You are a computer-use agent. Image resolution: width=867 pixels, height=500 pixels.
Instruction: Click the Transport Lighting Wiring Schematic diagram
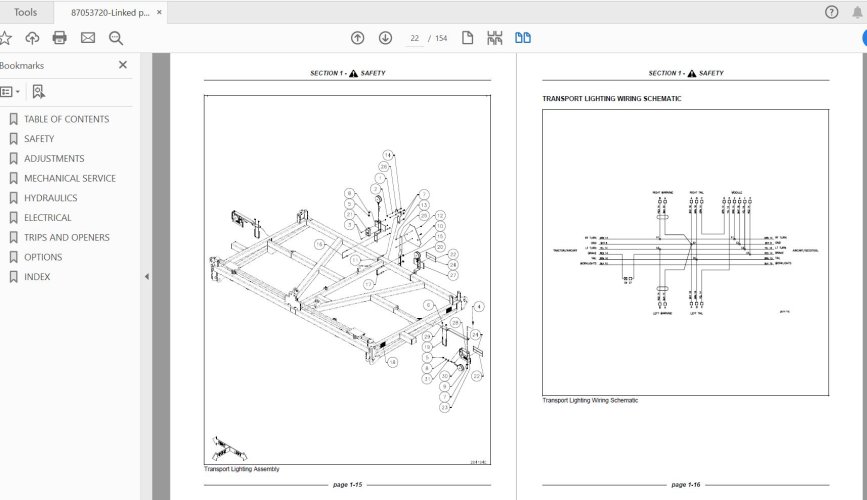686,252
